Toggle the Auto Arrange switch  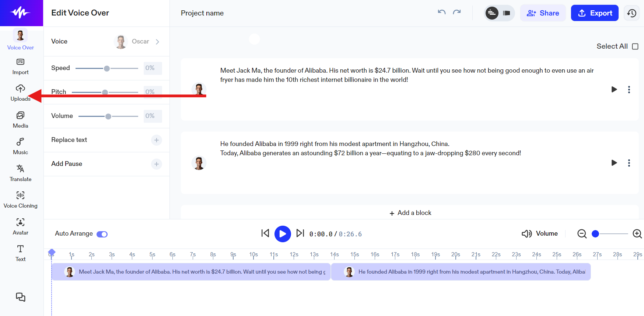pyautogui.click(x=102, y=234)
